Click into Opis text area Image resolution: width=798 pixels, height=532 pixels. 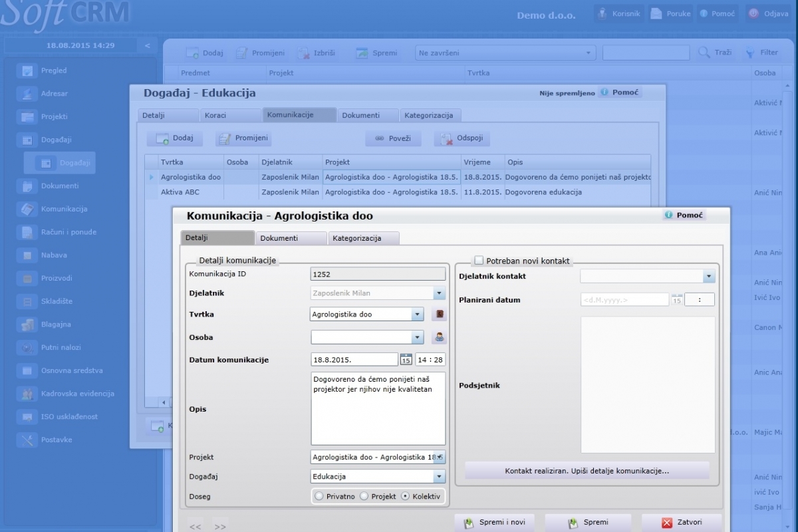pos(378,408)
